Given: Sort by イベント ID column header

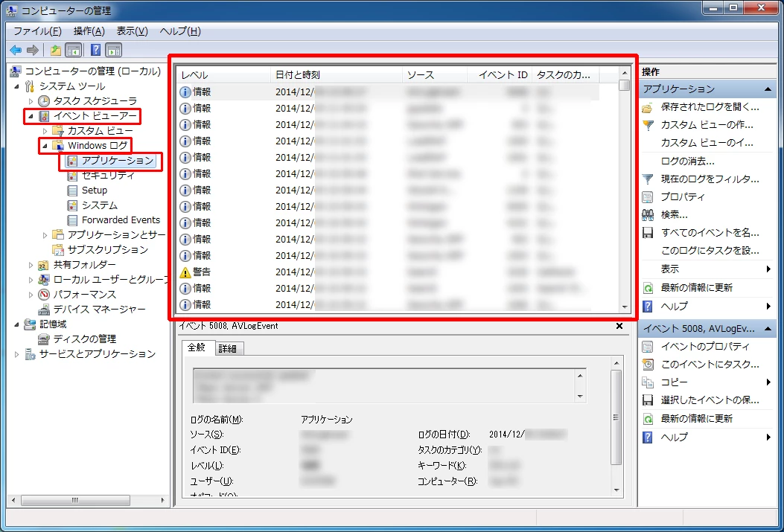Looking at the screenshot, I should click(x=500, y=75).
